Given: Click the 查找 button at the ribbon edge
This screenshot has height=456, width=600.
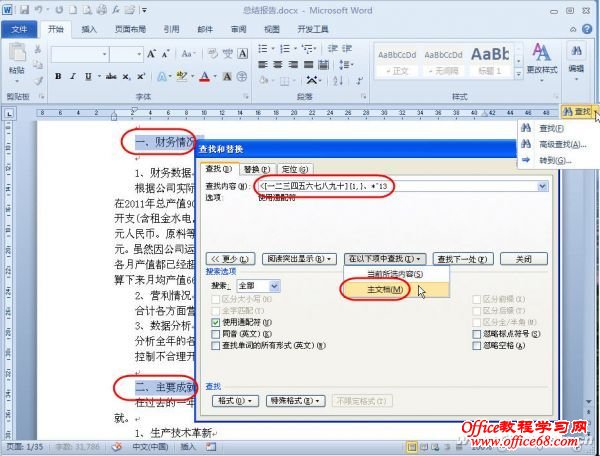Looking at the screenshot, I should (577, 112).
